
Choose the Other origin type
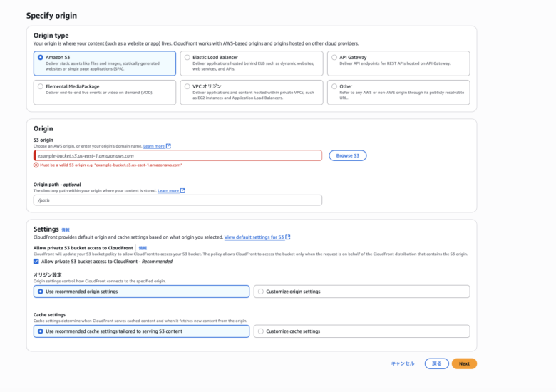pos(334,86)
